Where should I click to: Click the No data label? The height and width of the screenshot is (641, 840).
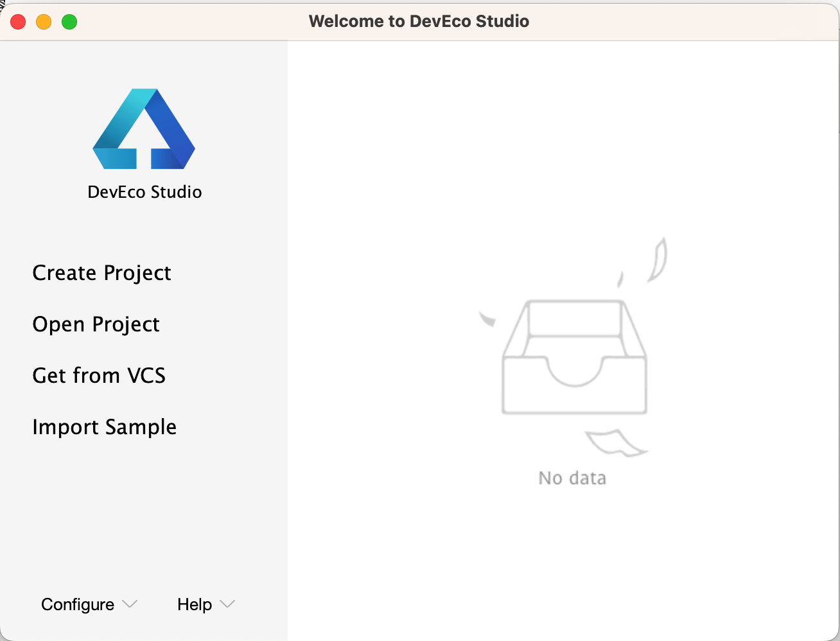[572, 478]
